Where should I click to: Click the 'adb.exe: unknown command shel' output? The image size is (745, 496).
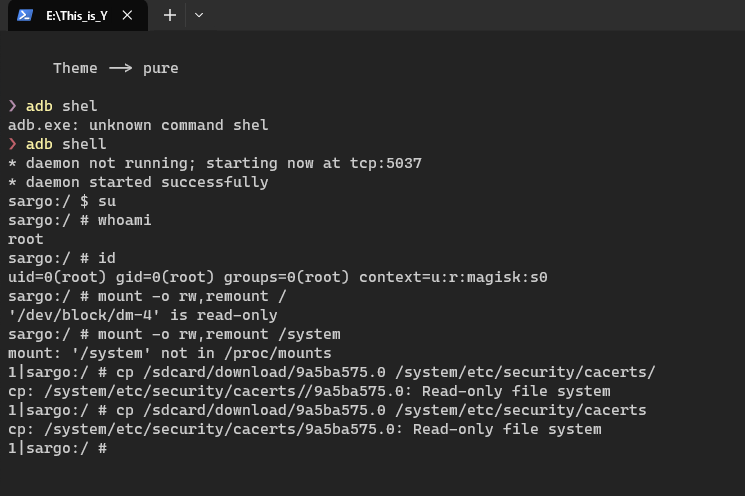tap(138, 125)
